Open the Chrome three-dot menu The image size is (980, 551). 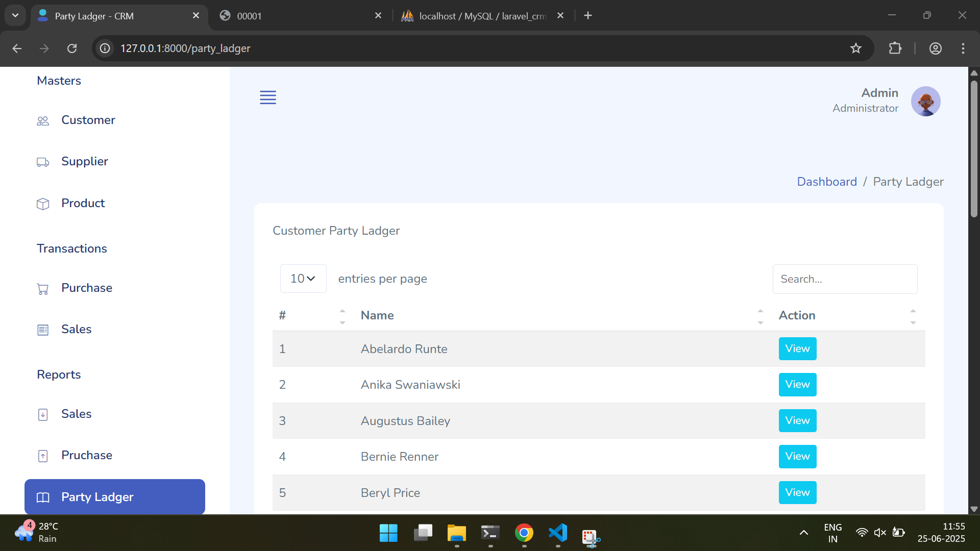click(x=963, y=48)
